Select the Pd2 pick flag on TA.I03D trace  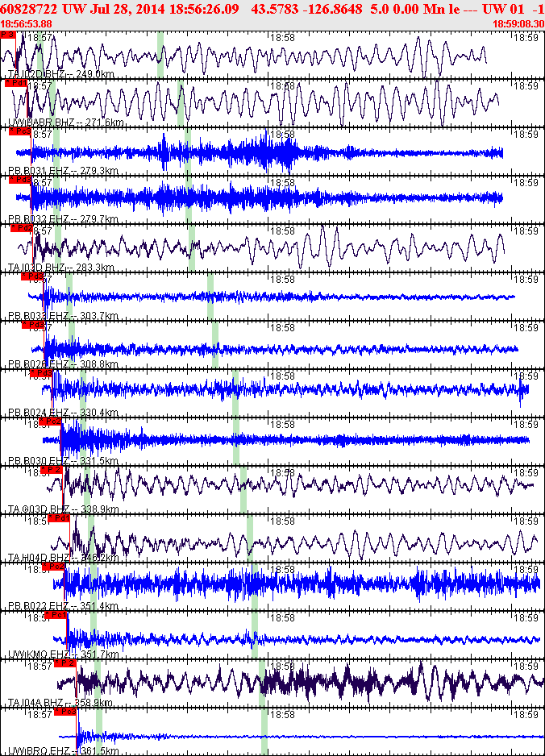[x=22, y=227]
